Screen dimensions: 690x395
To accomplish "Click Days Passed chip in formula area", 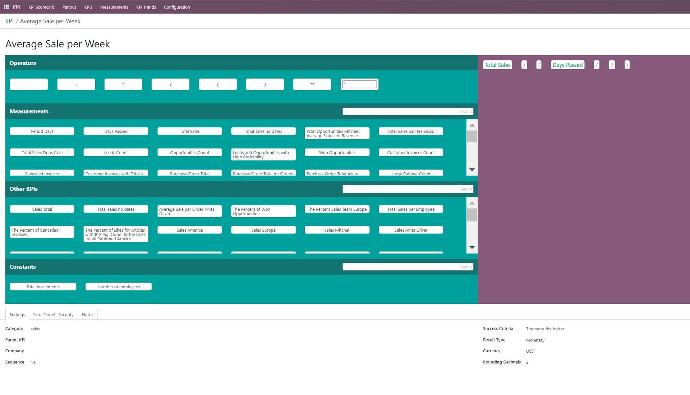I will [x=568, y=65].
